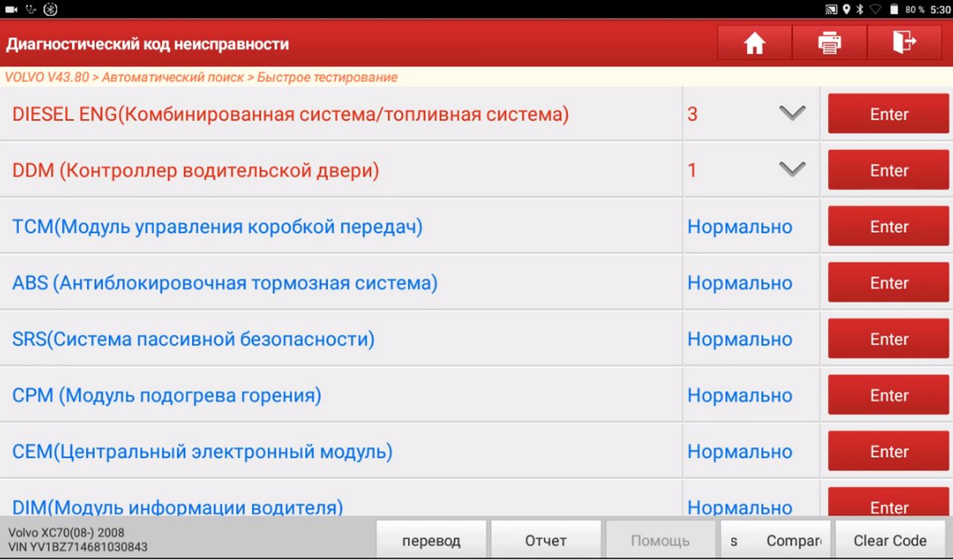Enter the SRS passive safety system
This screenshot has height=560, width=953.
click(889, 340)
